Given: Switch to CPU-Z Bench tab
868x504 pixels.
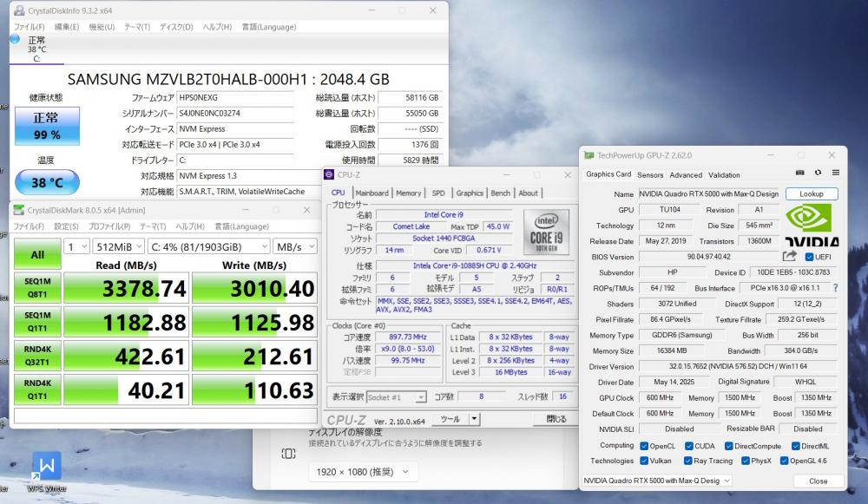Looking at the screenshot, I should click(x=501, y=193).
